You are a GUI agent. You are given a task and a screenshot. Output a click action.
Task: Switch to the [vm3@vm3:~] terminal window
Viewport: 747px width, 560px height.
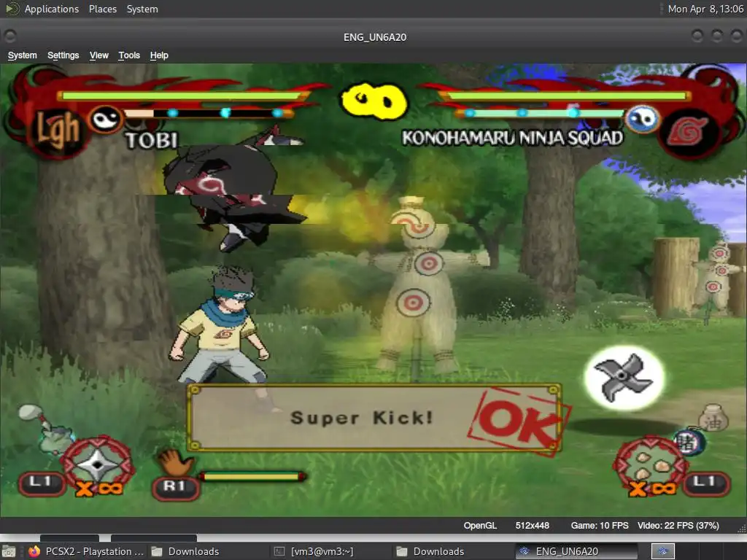[314, 551]
